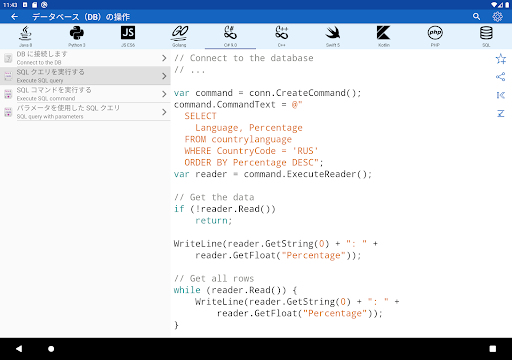This screenshot has height=360, width=512.
Task: Expand chevron for SQL query with parameters
Action: (164, 112)
